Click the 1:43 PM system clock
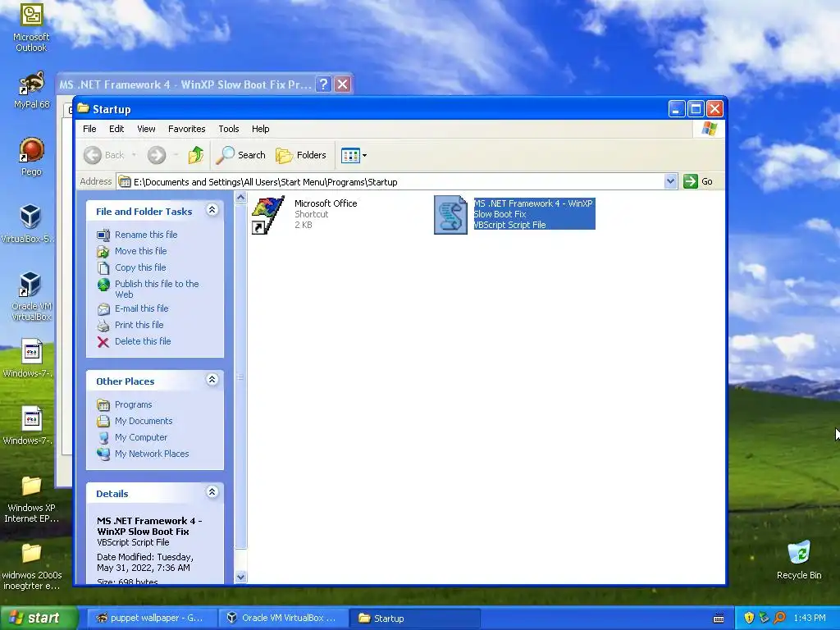The height and width of the screenshot is (630, 840). 810,619
